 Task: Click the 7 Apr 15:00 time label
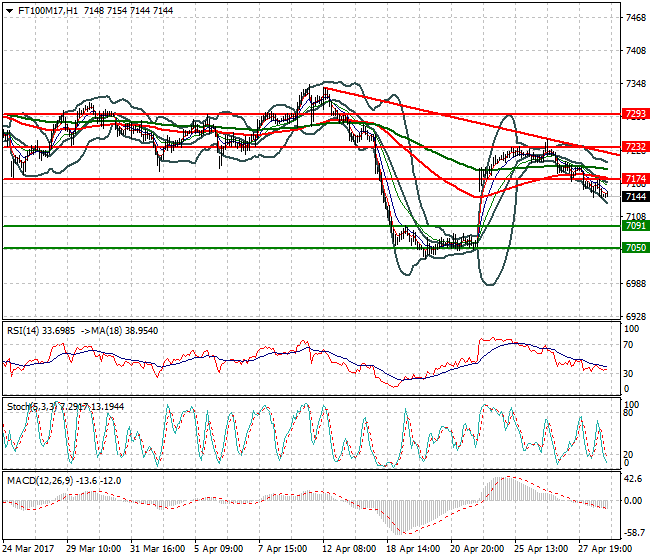282,549
